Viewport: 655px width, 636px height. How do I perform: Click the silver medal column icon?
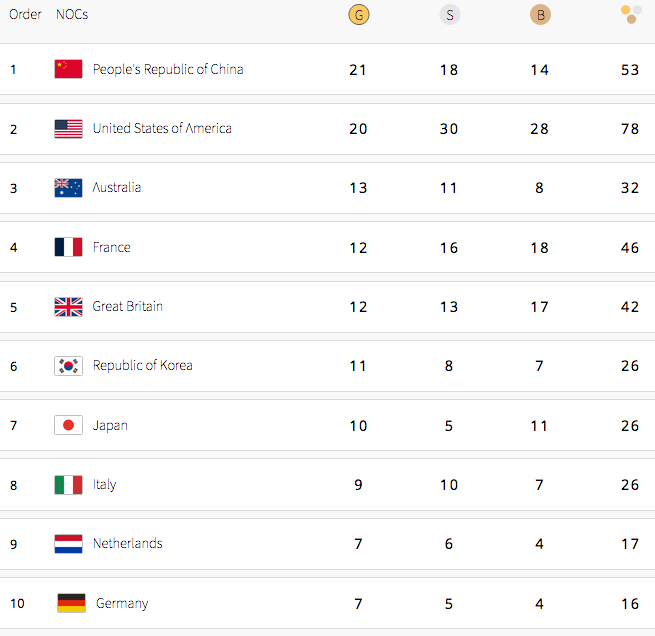[x=449, y=15]
